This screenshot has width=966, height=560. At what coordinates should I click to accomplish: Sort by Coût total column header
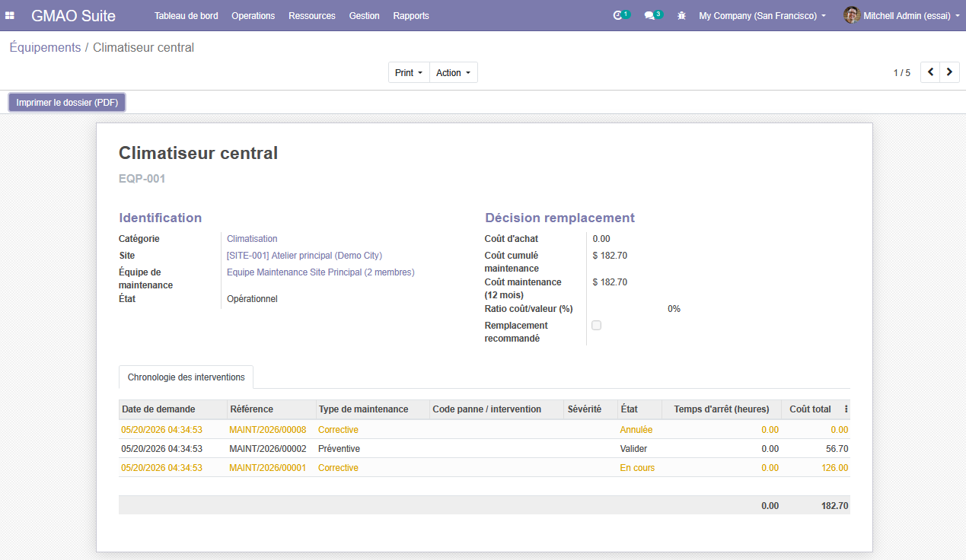pyautogui.click(x=811, y=409)
